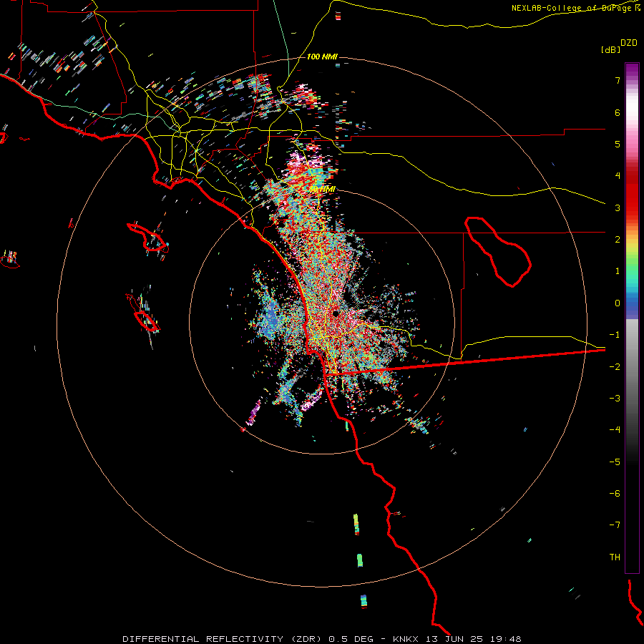Click the -6 dB label on the color scale
Screen dimensions: 644x644
coord(615,494)
